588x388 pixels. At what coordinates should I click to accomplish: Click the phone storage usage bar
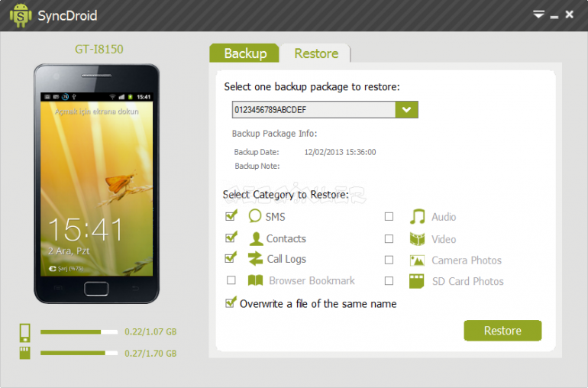tap(79, 331)
